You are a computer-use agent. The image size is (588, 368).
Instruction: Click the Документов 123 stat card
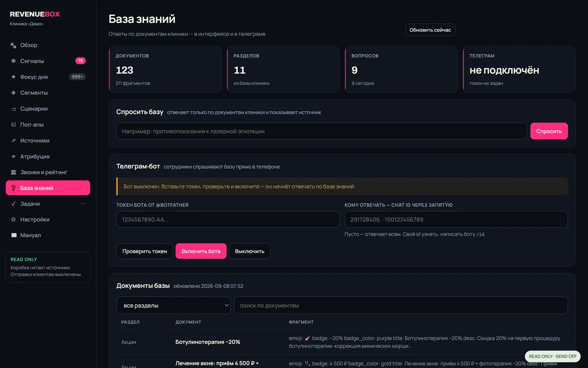[165, 69]
